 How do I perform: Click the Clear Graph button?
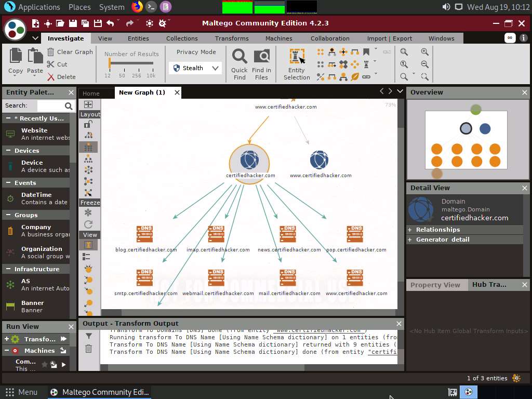click(x=70, y=52)
